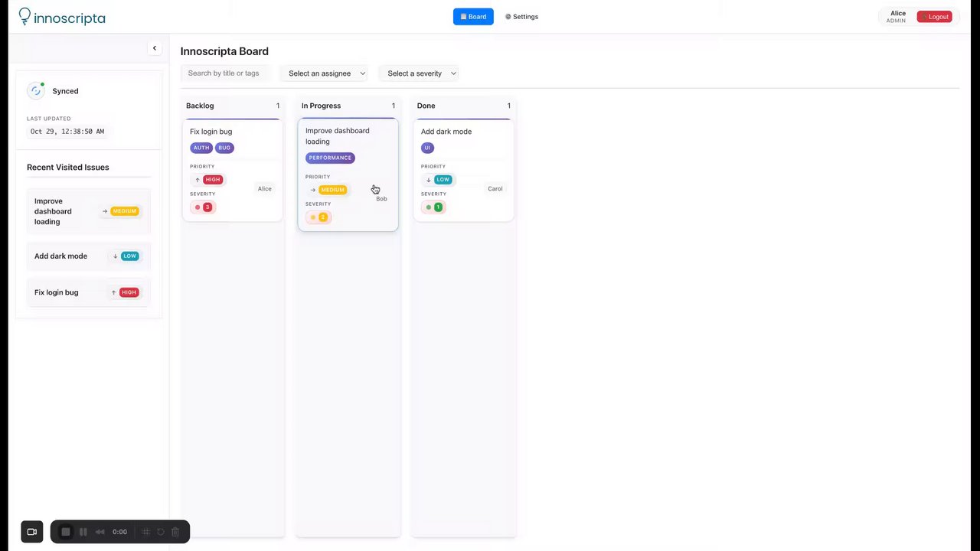Click the restart recording circular arrow
Screen dimensions: 980x551
point(161,532)
